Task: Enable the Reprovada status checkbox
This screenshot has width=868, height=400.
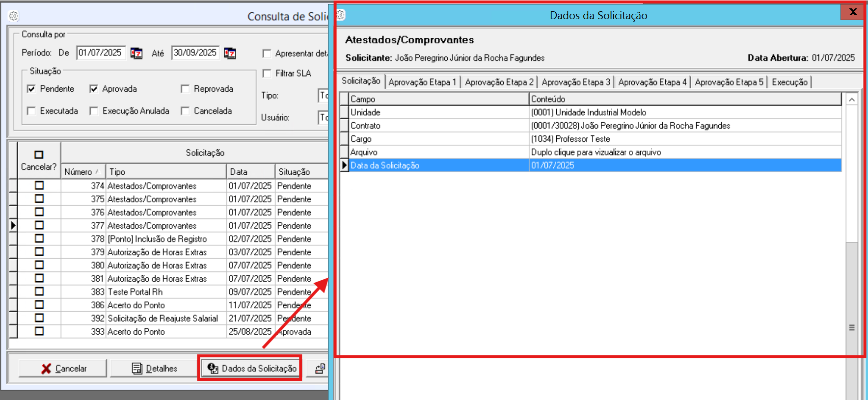Action: point(185,89)
